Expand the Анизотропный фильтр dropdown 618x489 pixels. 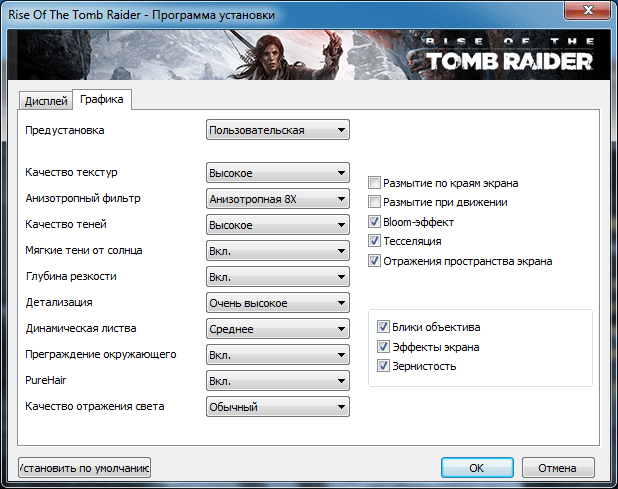pyautogui.click(x=277, y=199)
